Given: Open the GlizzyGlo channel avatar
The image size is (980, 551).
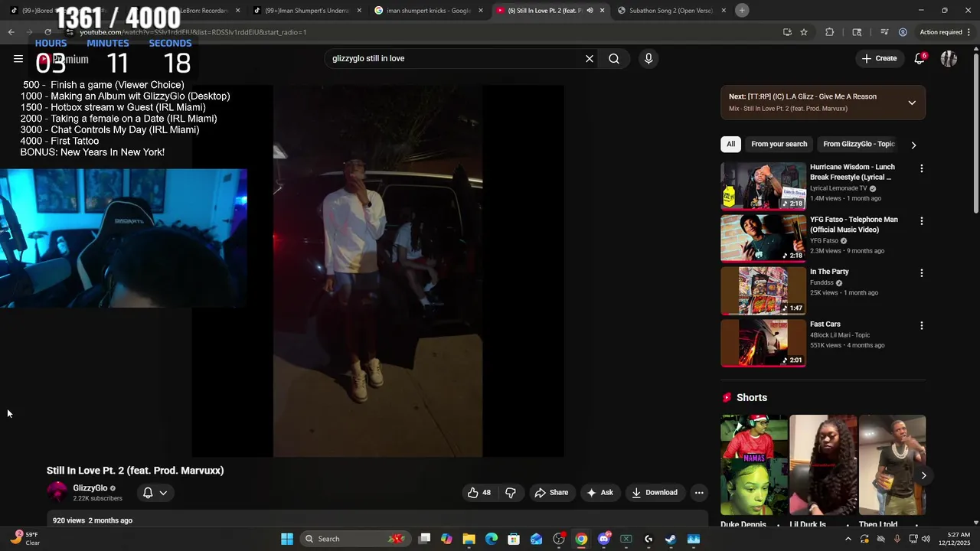Looking at the screenshot, I should point(57,492).
